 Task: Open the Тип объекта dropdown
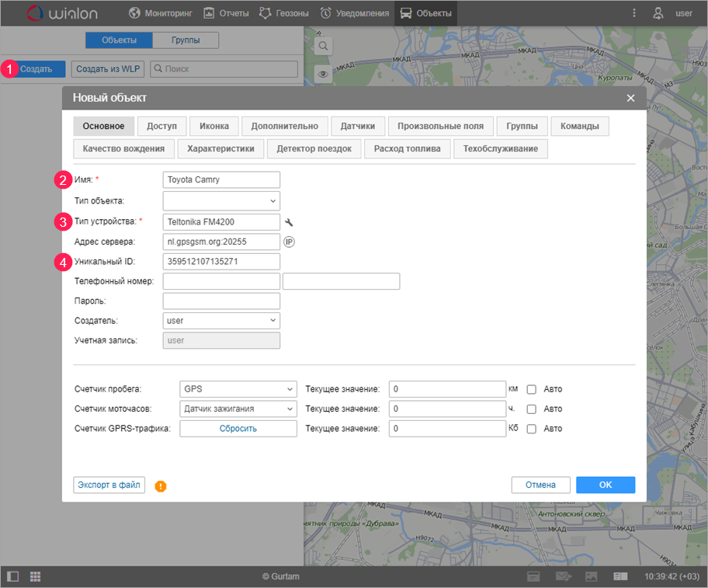pos(221,201)
